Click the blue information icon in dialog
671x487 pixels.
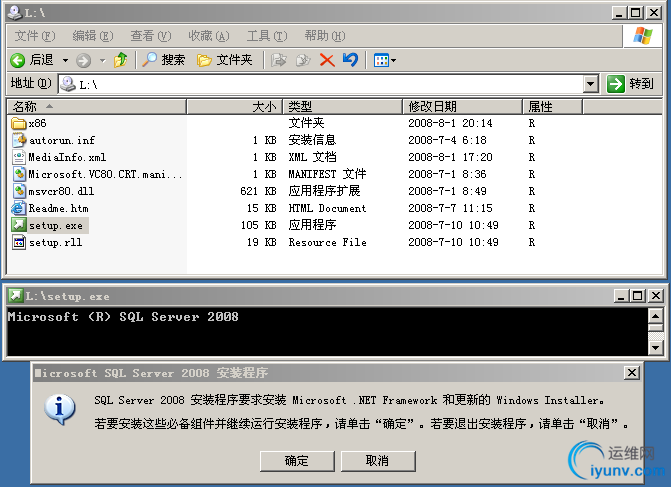tap(60, 409)
